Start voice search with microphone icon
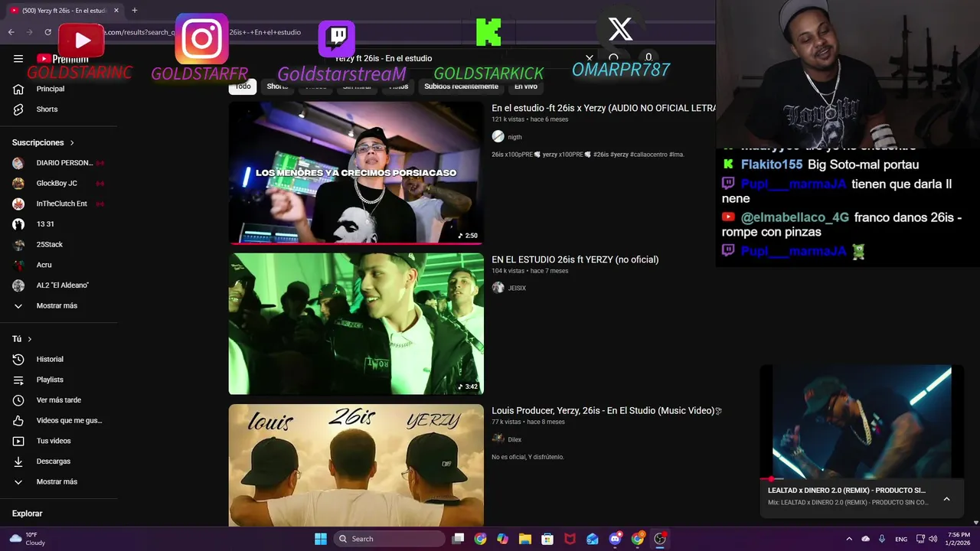This screenshot has height=551, width=980. 648,58
